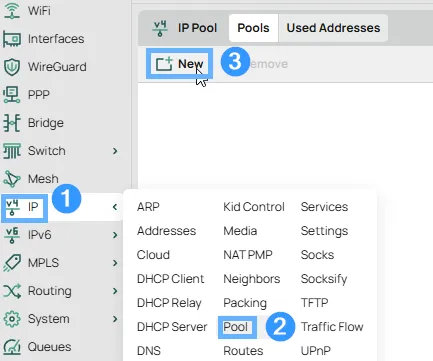Expand the MPLS submenu arrow
The image size is (433, 361).
115,263
